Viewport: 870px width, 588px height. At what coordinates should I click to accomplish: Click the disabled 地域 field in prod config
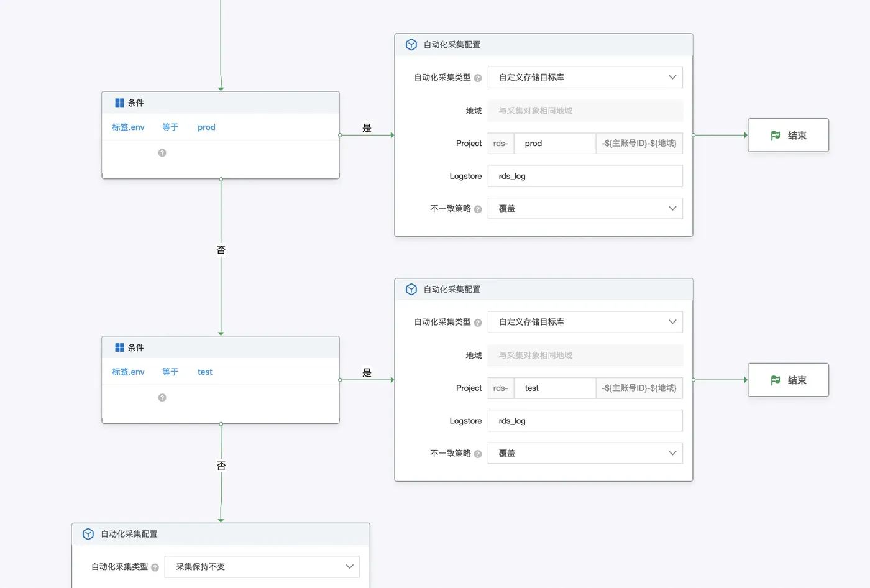585,111
